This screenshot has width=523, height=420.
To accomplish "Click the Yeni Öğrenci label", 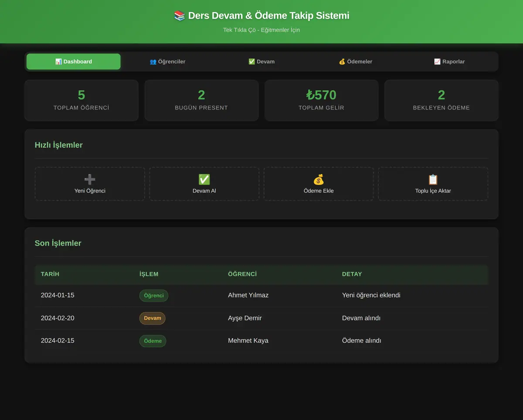I will point(90,191).
